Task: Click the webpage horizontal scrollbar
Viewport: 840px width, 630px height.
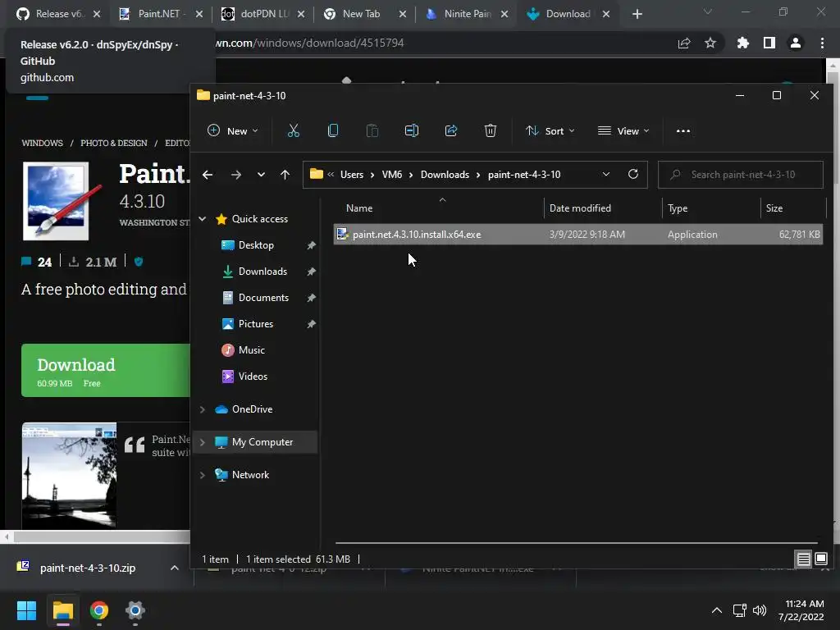Action: [x=101, y=536]
